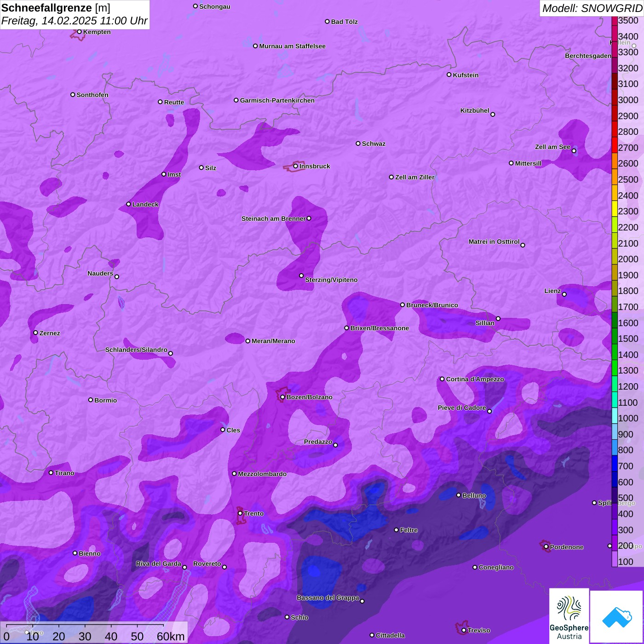
Task: Click the 60km scale bar label
Action: pos(171,636)
